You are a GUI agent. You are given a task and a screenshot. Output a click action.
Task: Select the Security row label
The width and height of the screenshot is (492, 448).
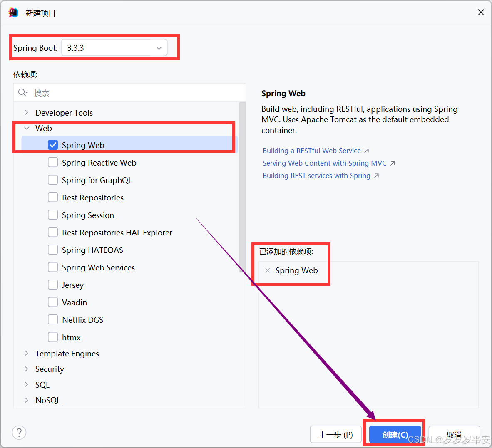(x=50, y=369)
